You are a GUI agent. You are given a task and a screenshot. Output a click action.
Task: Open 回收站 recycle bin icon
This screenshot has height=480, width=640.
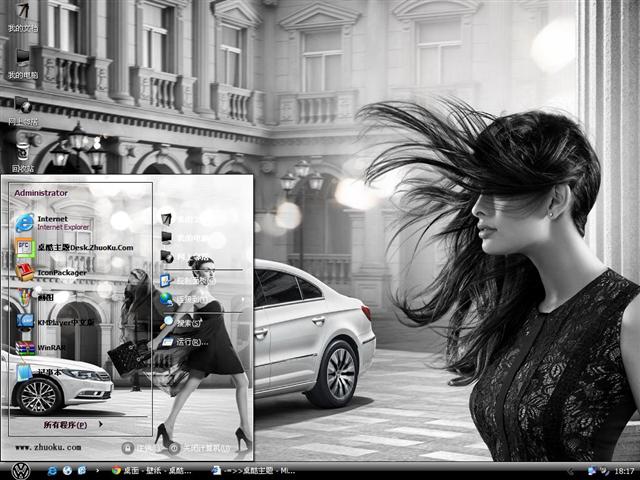pos(22,155)
